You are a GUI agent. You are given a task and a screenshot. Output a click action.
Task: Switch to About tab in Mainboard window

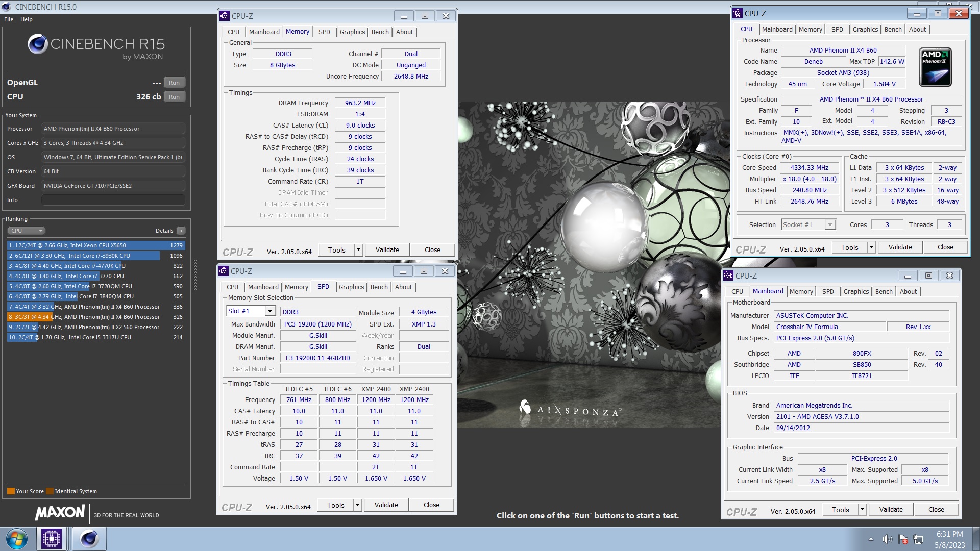pos(908,291)
